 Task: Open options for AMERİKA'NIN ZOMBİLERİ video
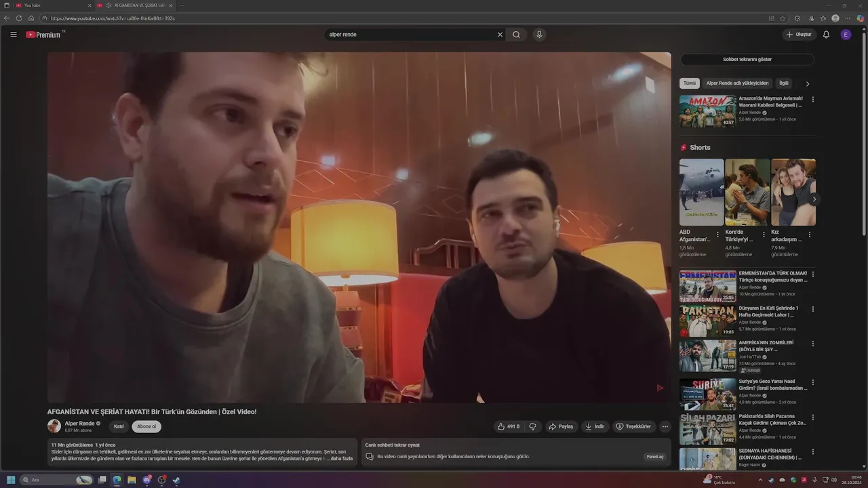pos(813,344)
